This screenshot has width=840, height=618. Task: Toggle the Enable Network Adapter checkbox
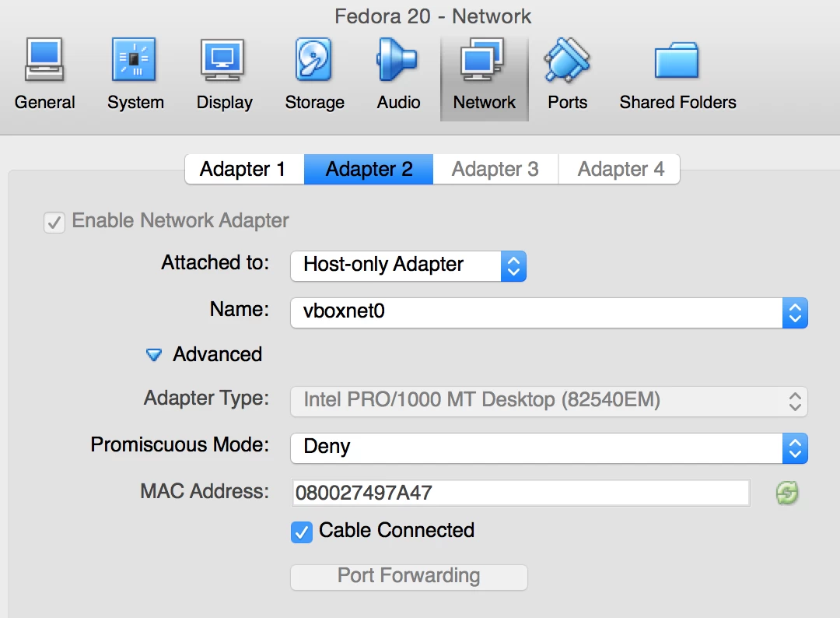pos(54,222)
